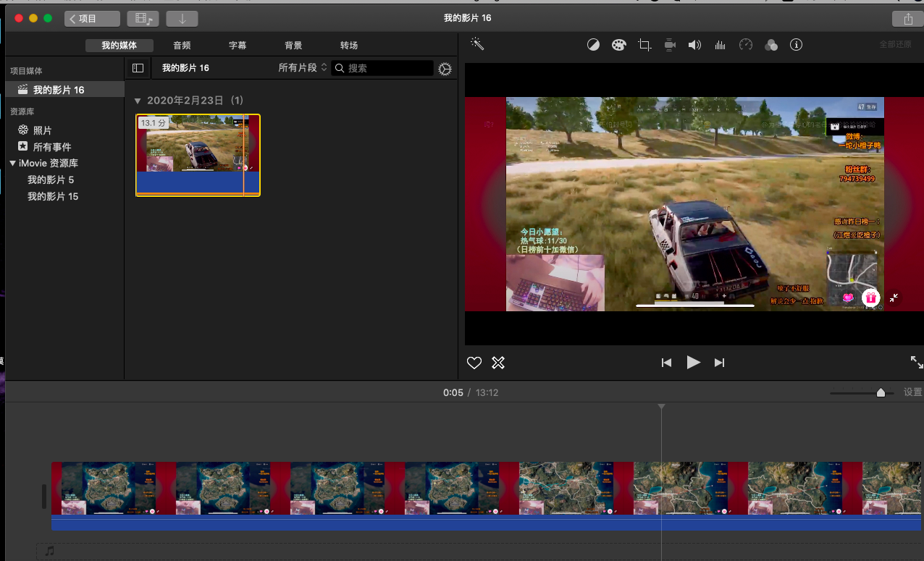The image size is (924, 561).
Task: Select the cropping tool icon
Action: 644,45
